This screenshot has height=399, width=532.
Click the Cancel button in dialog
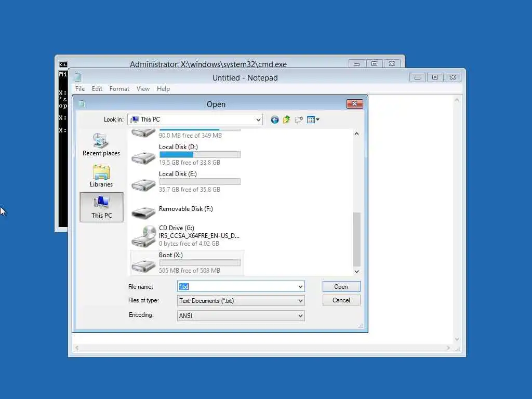click(341, 300)
